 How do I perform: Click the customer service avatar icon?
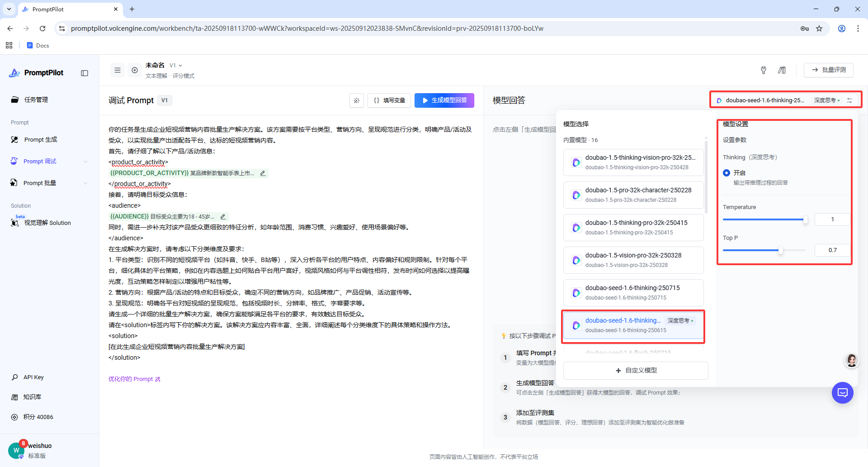point(852,361)
